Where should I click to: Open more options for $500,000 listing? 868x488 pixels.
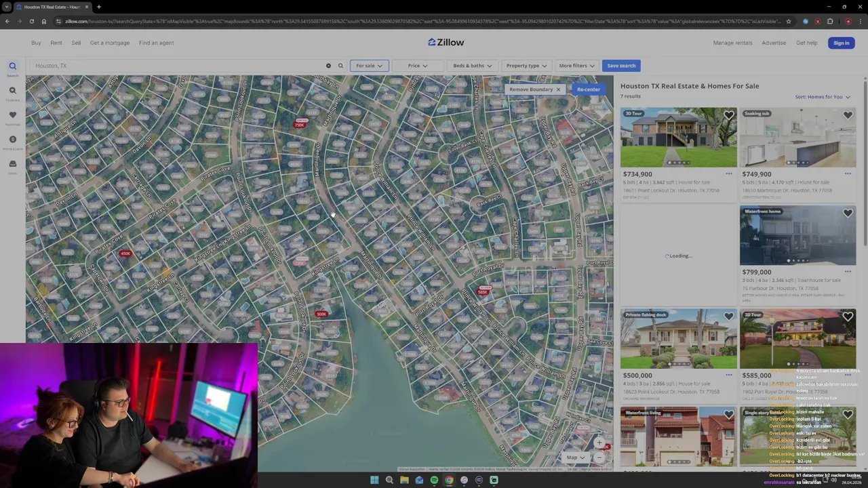click(728, 375)
